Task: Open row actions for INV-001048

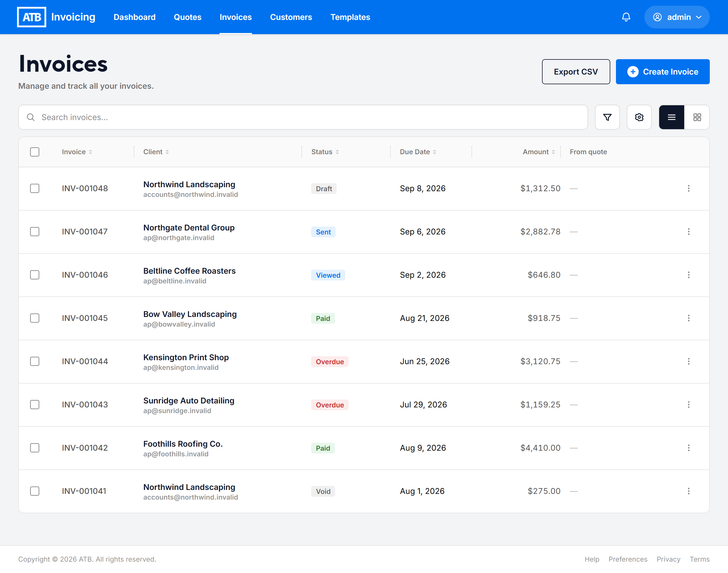Action: 689,188
